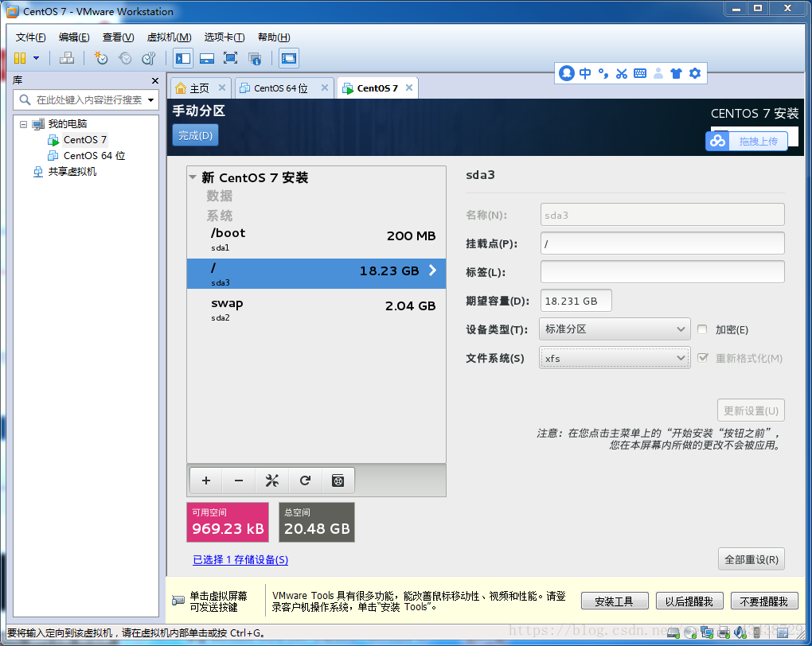Open the dropdown arrow beside pause button
The width and height of the screenshot is (812, 646).
coord(37,58)
